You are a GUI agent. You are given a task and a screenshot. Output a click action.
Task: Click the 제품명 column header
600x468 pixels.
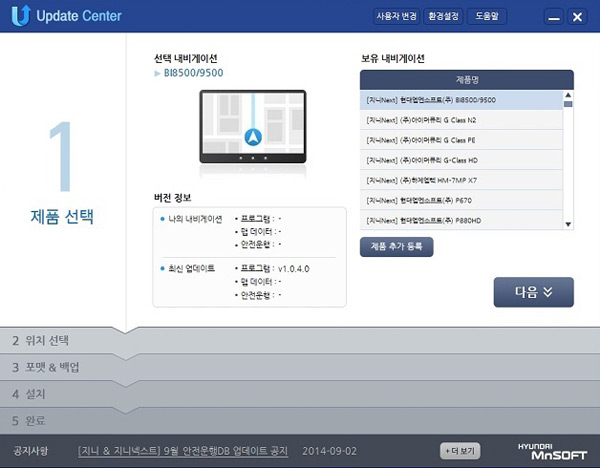(467, 80)
